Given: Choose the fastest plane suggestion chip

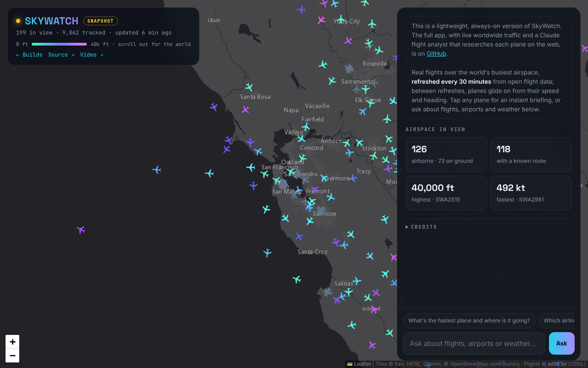Looking at the screenshot, I should click(469, 321).
